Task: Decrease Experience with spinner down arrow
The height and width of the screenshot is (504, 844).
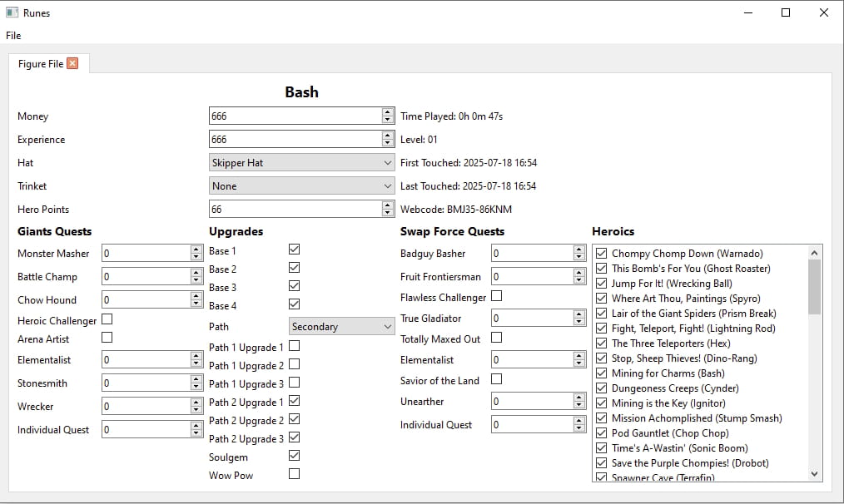Action: (388, 144)
